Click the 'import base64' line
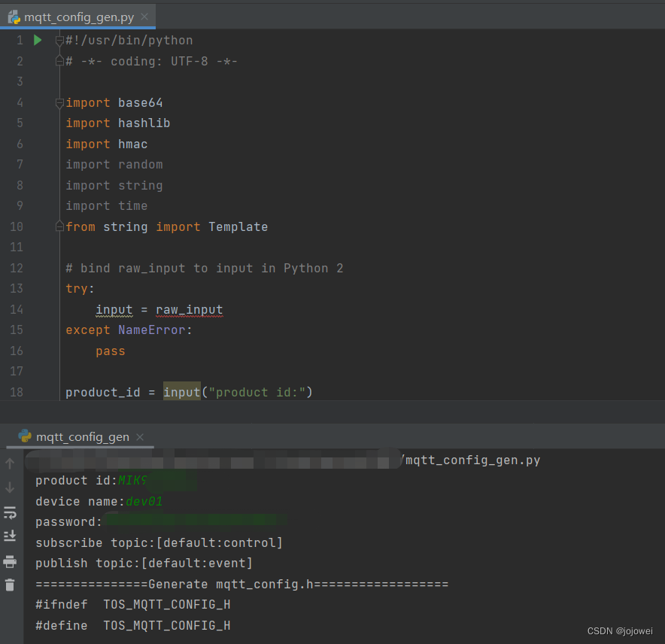The image size is (665, 644). tap(114, 102)
